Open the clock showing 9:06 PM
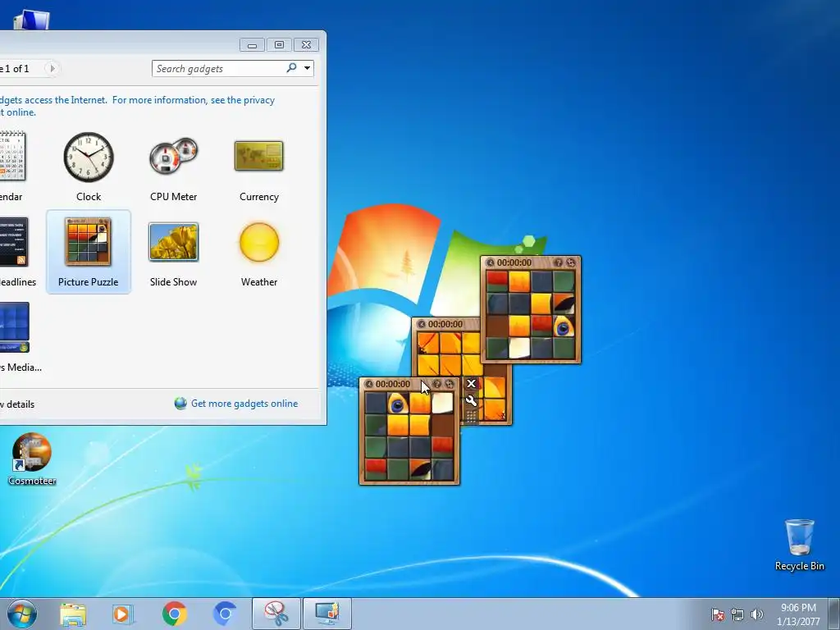 (x=798, y=614)
